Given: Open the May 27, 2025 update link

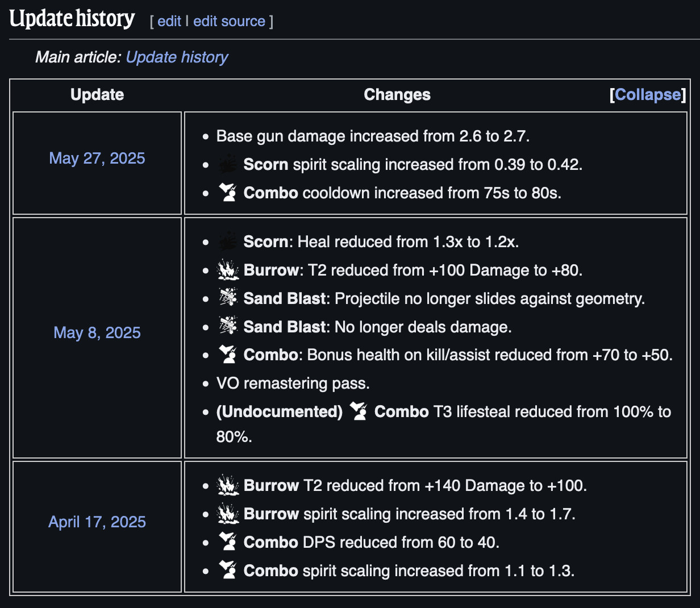Looking at the screenshot, I should click(97, 158).
